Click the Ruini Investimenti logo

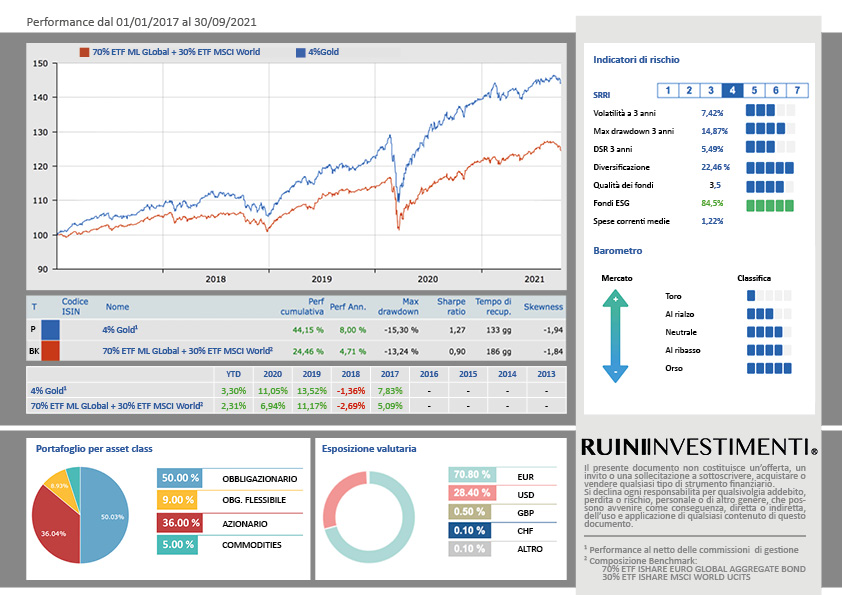(699, 447)
